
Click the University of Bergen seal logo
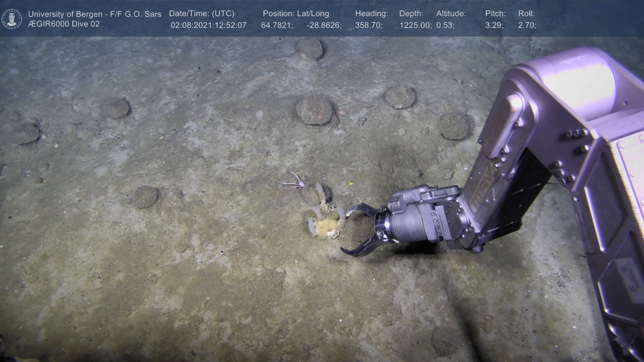tap(12, 19)
